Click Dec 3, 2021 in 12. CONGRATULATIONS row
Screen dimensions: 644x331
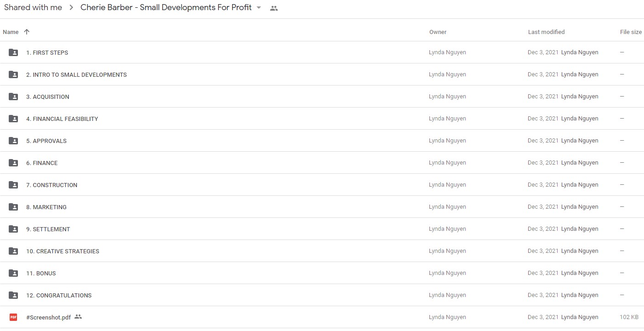click(x=543, y=295)
